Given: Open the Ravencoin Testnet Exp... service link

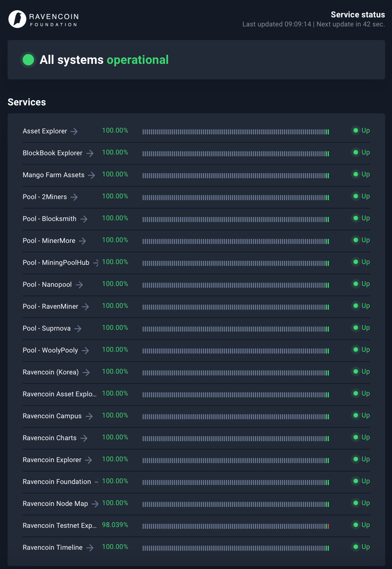Looking at the screenshot, I should (60, 526).
